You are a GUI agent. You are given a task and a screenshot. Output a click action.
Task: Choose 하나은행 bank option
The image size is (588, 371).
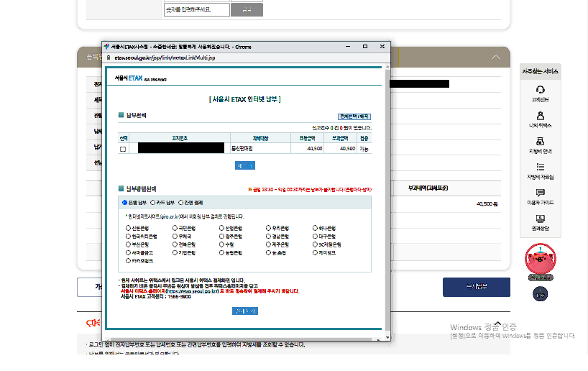(x=315, y=228)
